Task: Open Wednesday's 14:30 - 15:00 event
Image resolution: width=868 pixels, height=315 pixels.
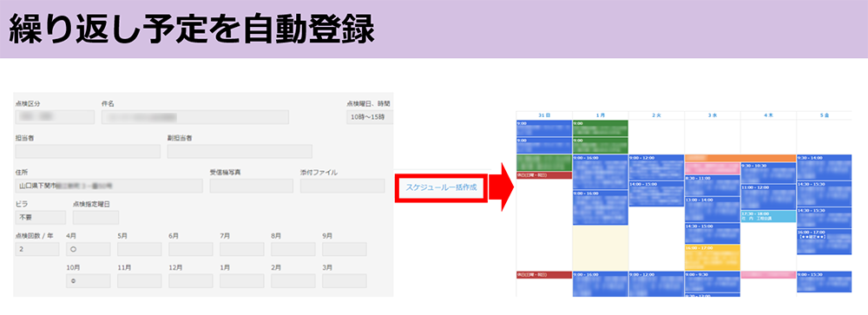Action: [713, 233]
